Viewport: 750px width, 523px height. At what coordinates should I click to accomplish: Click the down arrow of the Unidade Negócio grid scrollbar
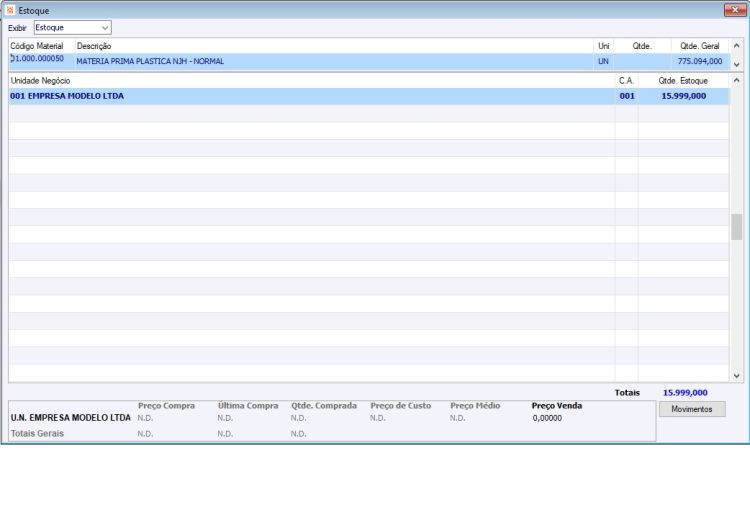737,376
